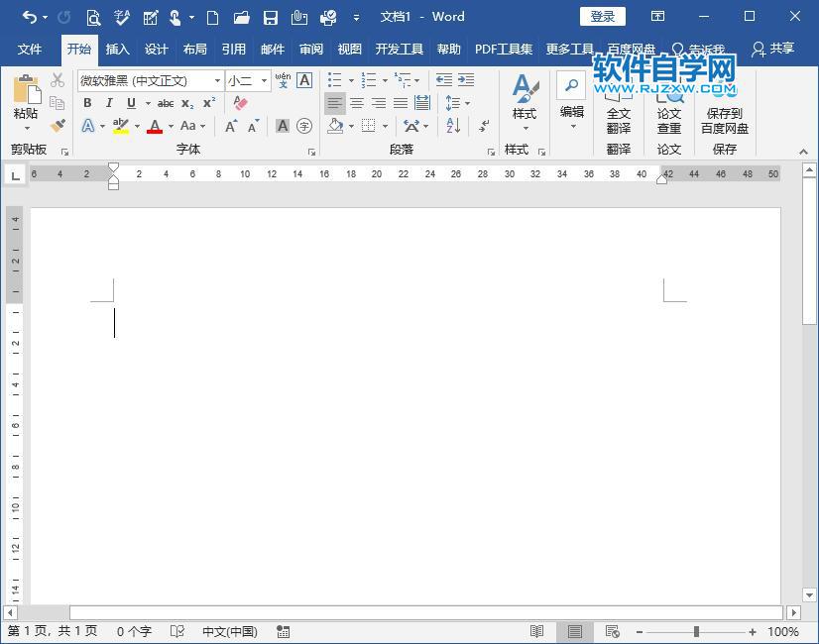
Task: Select the subscript formatting icon
Action: pos(186,103)
